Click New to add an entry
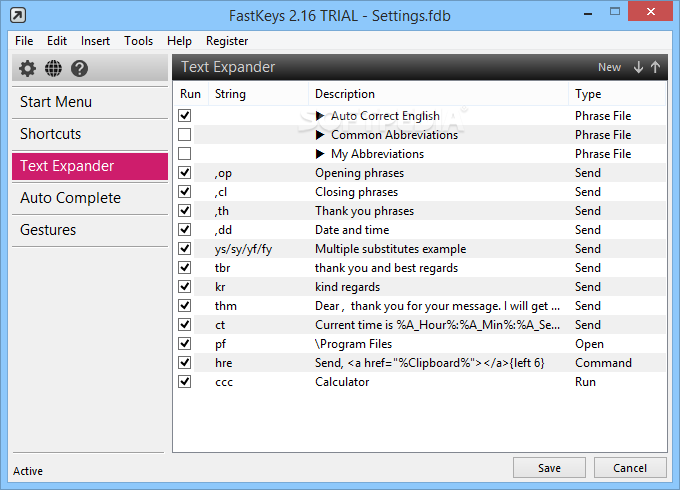The image size is (680, 490). click(x=609, y=67)
